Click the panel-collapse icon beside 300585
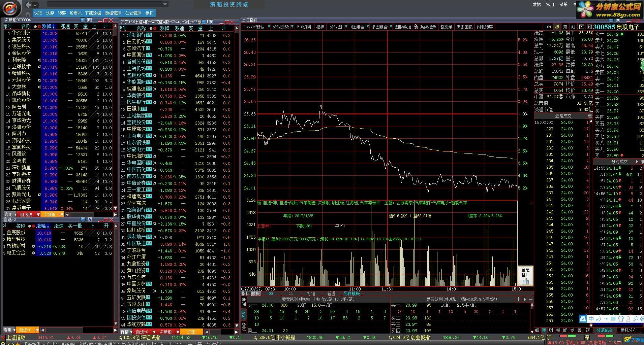Image resolution: width=644 pixels, height=345 pixels. click(x=589, y=27)
